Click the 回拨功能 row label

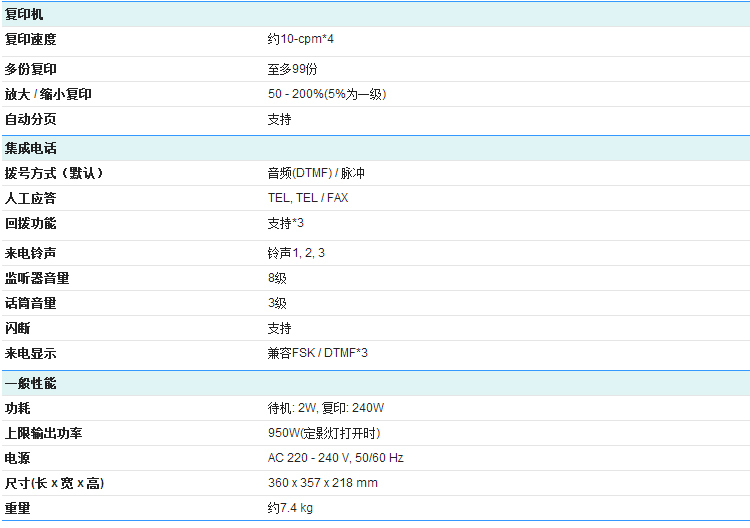point(30,223)
